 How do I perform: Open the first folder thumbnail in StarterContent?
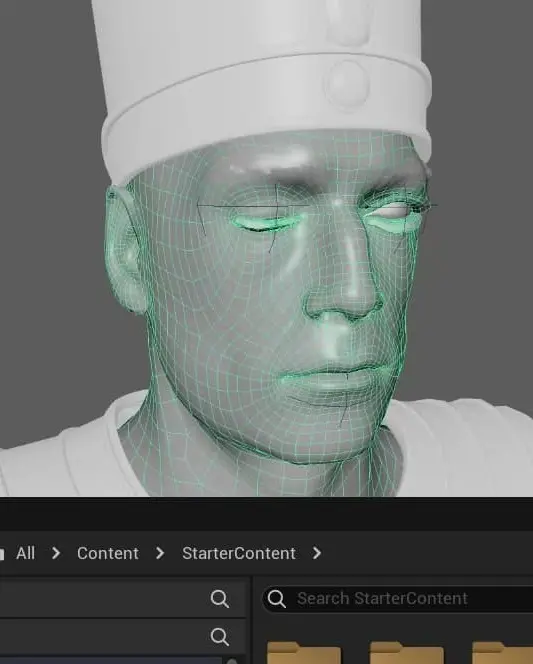304,653
